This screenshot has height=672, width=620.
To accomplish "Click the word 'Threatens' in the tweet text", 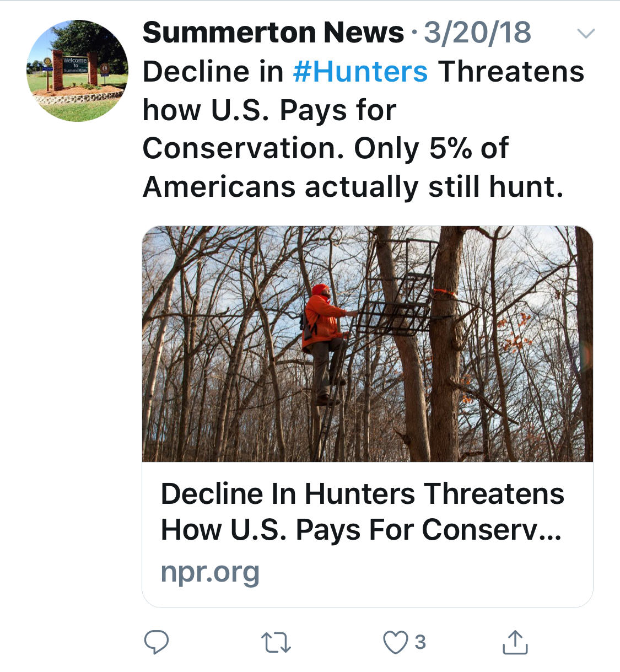I will tap(511, 72).
